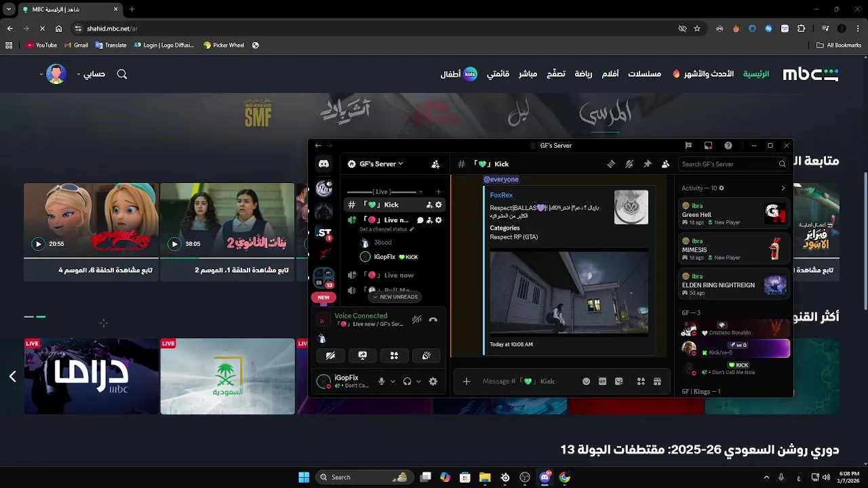868x488 pixels.
Task: Click plus attachment button in message box
Action: point(467,382)
